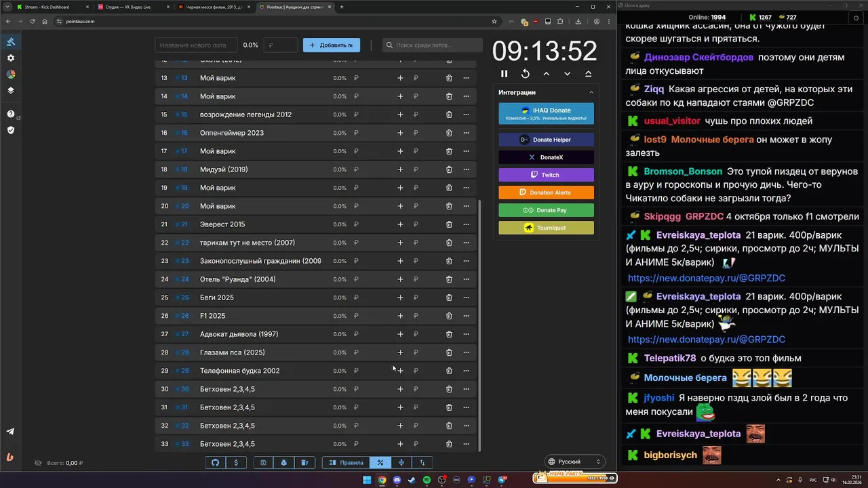
Task: Delete lot 'Оппенгеймер 2023' with trash icon
Action: point(449,133)
